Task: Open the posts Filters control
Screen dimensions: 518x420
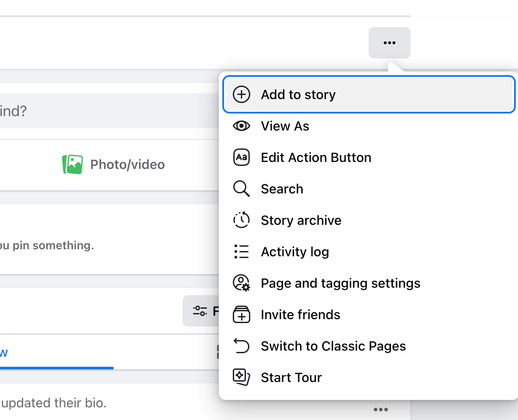Action: 202,311
